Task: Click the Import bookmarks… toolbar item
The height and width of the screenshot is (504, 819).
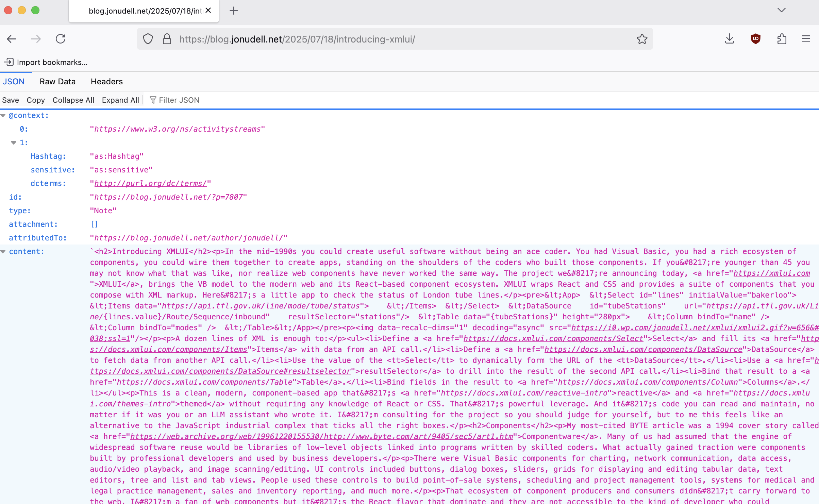Action: (x=46, y=62)
